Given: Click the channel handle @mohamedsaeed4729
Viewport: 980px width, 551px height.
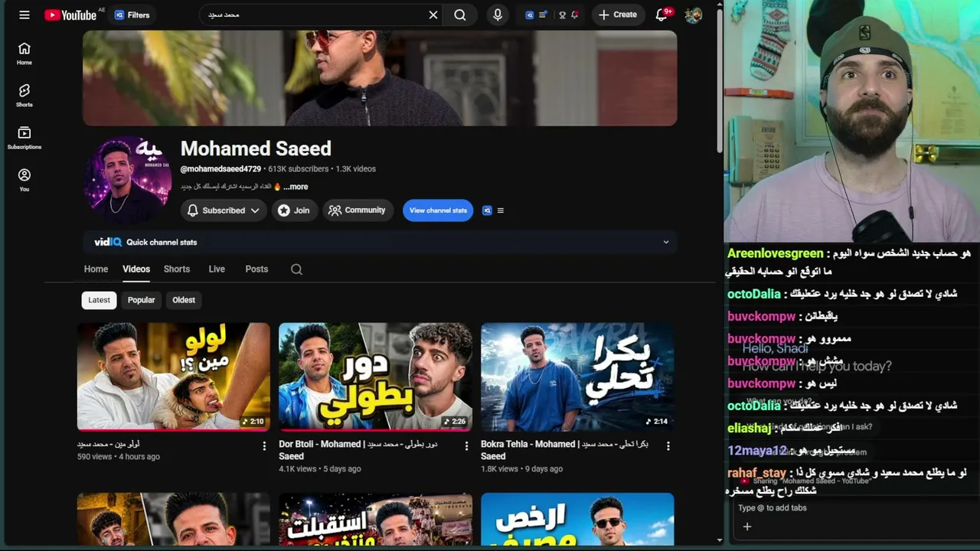Looking at the screenshot, I should pyautogui.click(x=220, y=169).
